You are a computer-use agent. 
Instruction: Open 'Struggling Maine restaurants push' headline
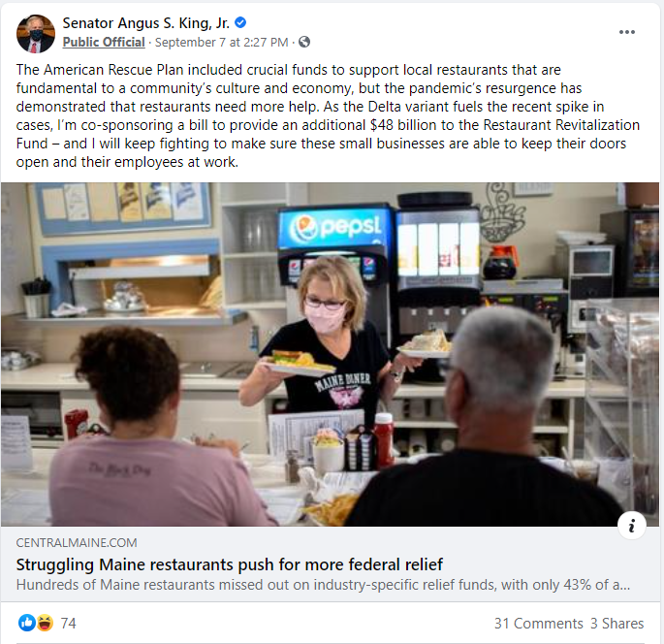pos(229,564)
